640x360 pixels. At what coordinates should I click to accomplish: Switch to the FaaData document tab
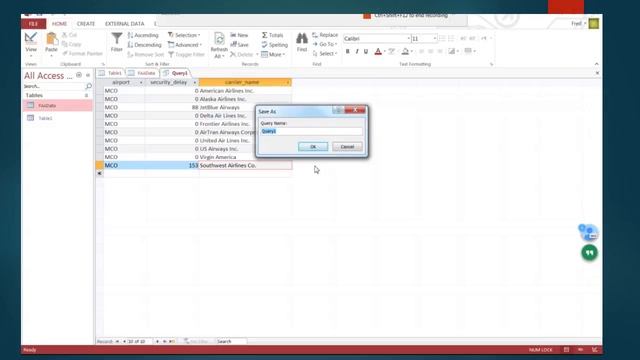pos(142,73)
